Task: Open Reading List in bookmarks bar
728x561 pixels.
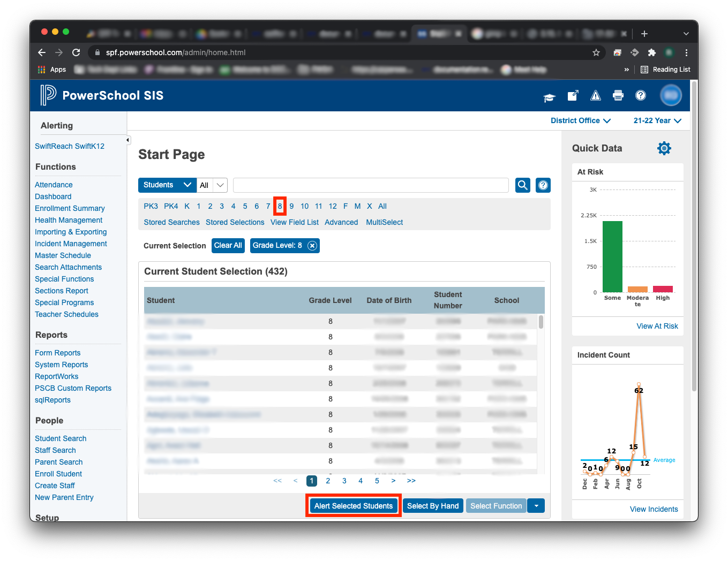Action: click(665, 70)
